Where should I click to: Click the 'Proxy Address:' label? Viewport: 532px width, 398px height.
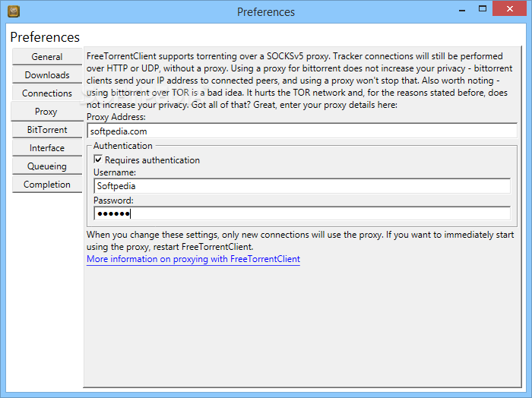coord(116,117)
